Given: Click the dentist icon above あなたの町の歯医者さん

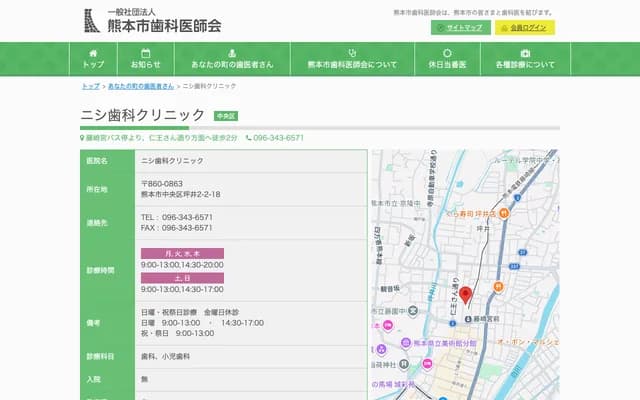Looking at the screenshot, I should coord(232,53).
